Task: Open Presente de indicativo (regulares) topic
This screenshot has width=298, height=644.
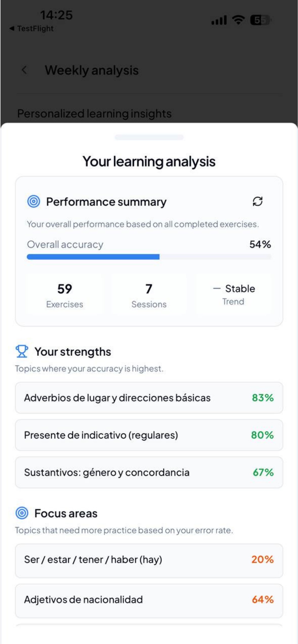Action: click(149, 435)
